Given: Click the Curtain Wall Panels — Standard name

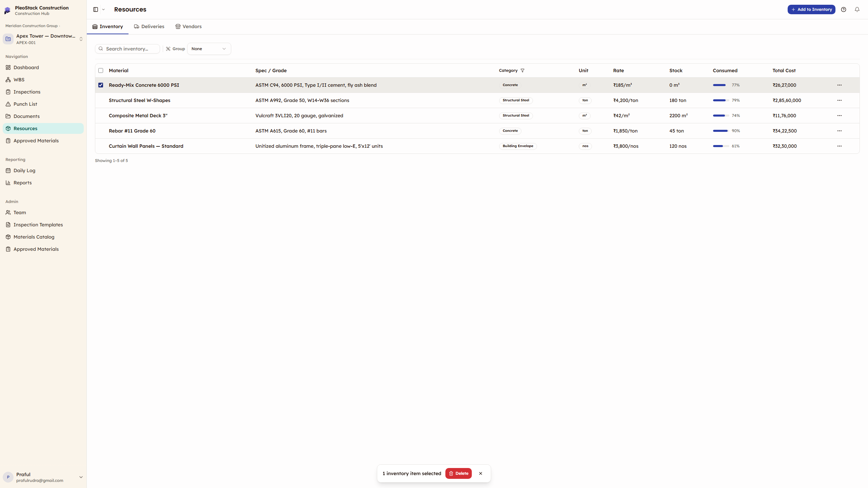Looking at the screenshot, I should click(x=146, y=146).
